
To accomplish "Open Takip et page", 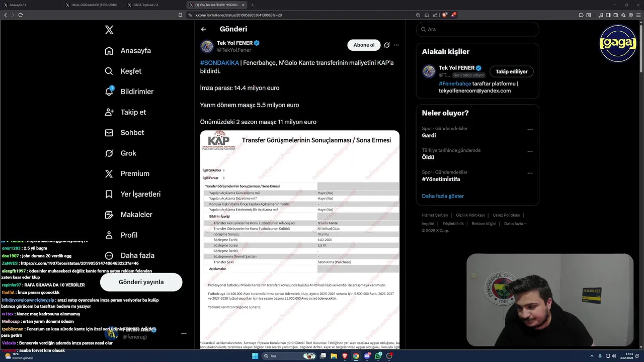I will coord(125,112).
